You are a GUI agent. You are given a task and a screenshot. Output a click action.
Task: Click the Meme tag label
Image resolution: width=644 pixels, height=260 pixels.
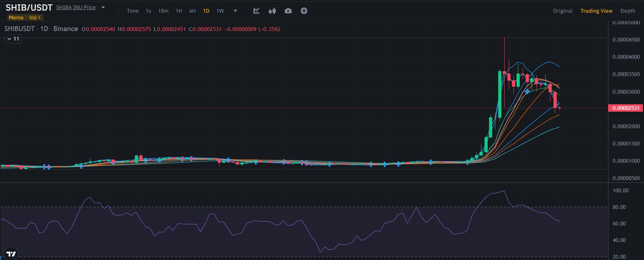point(16,18)
